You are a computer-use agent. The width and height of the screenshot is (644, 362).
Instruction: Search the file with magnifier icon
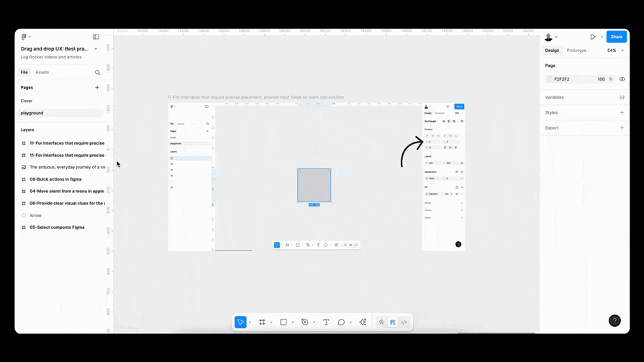click(x=98, y=73)
